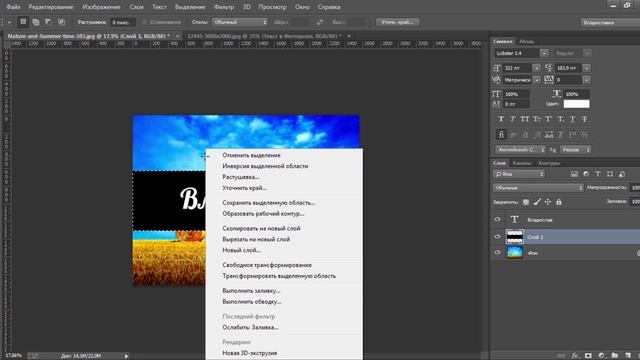Image resolution: width=640 pixels, height=360 pixels.
Task: Add layer mask icon in Layers panel
Action: click(x=588, y=356)
